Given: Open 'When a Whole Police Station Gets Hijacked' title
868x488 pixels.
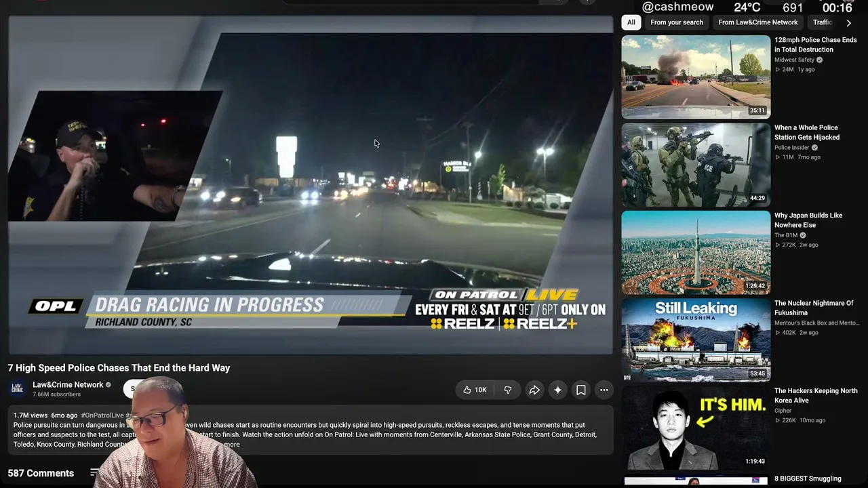Looking at the screenshot, I should click(807, 132).
